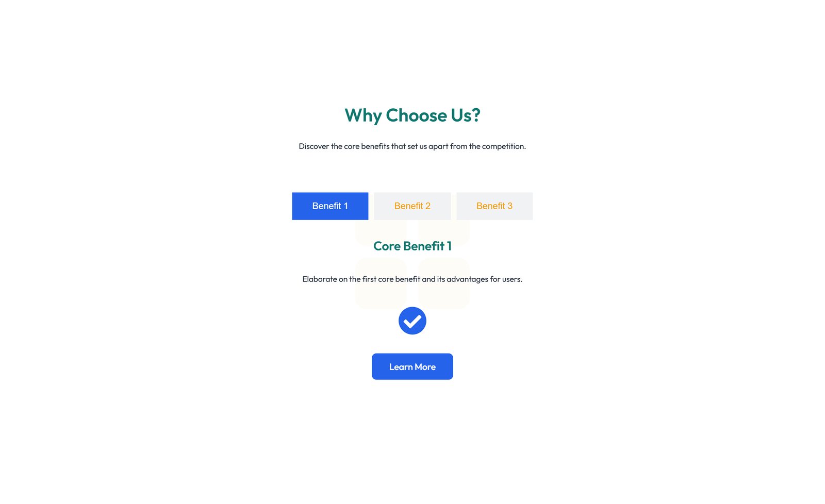Click the word competition in the subtitle
The width and height of the screenshot is (825, 504).
(x=504, y=146)
